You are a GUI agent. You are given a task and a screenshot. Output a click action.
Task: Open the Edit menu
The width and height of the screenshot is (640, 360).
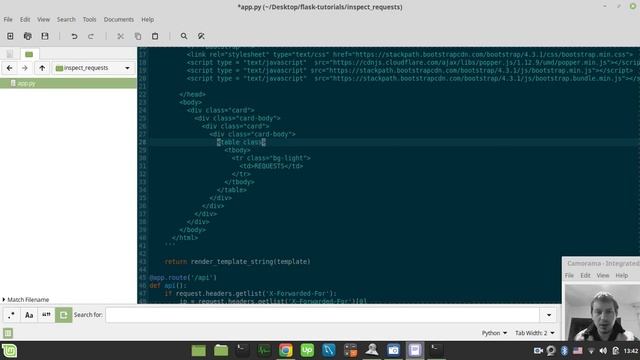click(25, 20)
